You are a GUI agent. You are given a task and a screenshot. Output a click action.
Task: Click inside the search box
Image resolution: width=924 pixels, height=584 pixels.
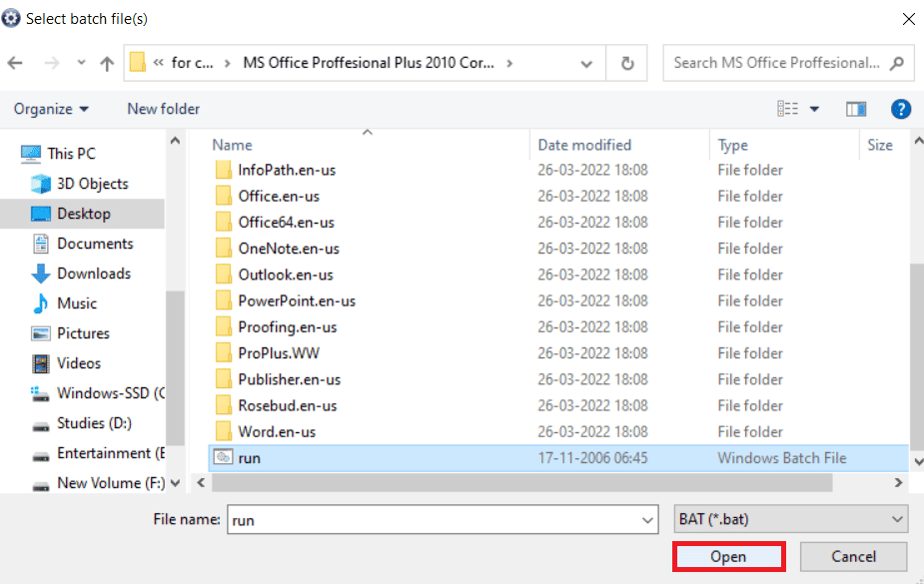(x=779, y=62)
